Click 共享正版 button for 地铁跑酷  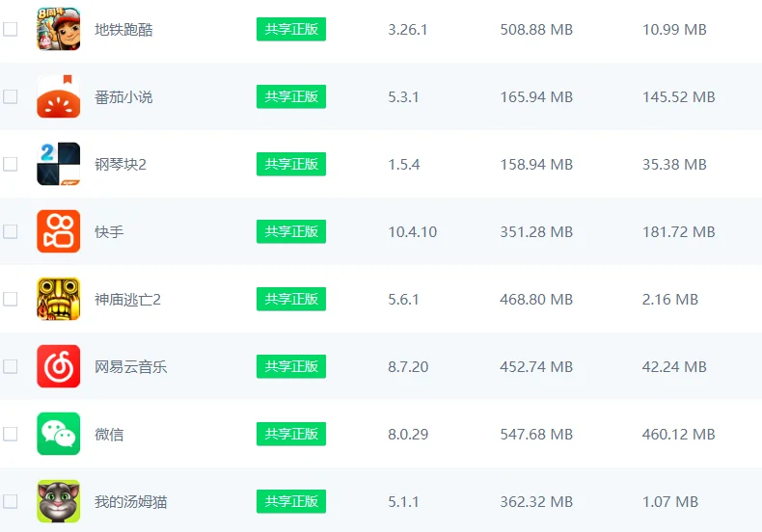[291, 29]
